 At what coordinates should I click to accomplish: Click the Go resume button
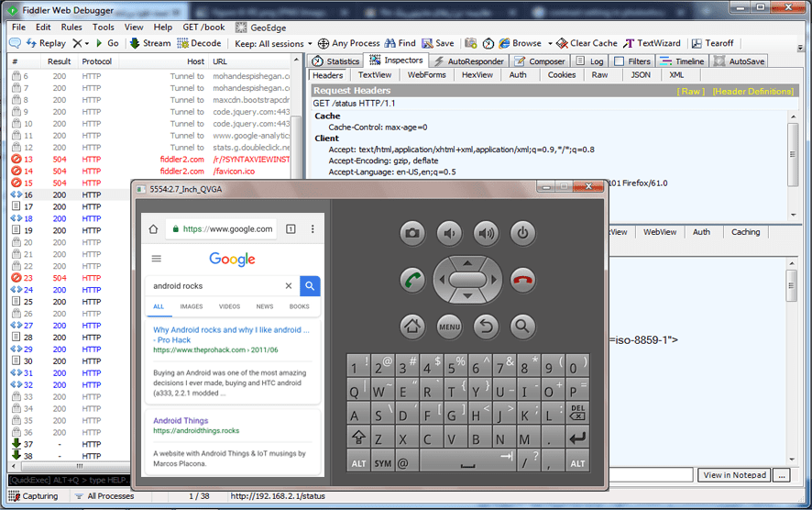coord(107,43)
